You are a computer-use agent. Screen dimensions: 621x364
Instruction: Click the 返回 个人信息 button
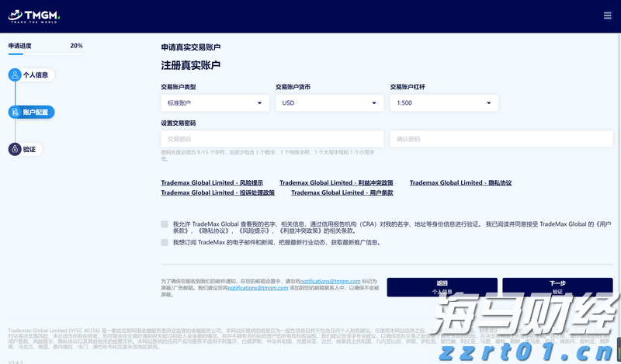coord(442,287)
